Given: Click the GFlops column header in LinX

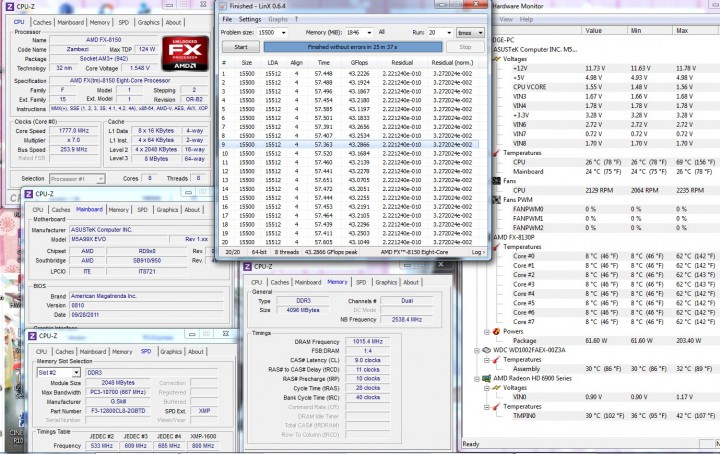Looking at the screenshot, I should pos(359,62).
